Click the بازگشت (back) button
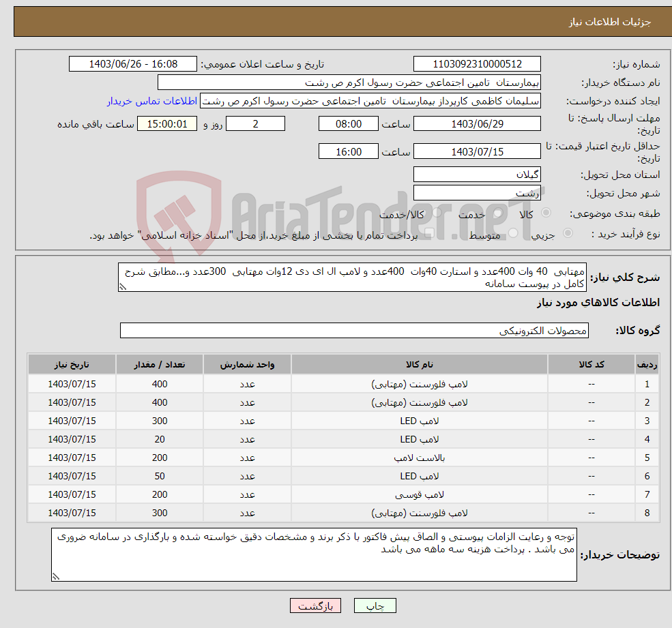 click(x=315, y=605)
